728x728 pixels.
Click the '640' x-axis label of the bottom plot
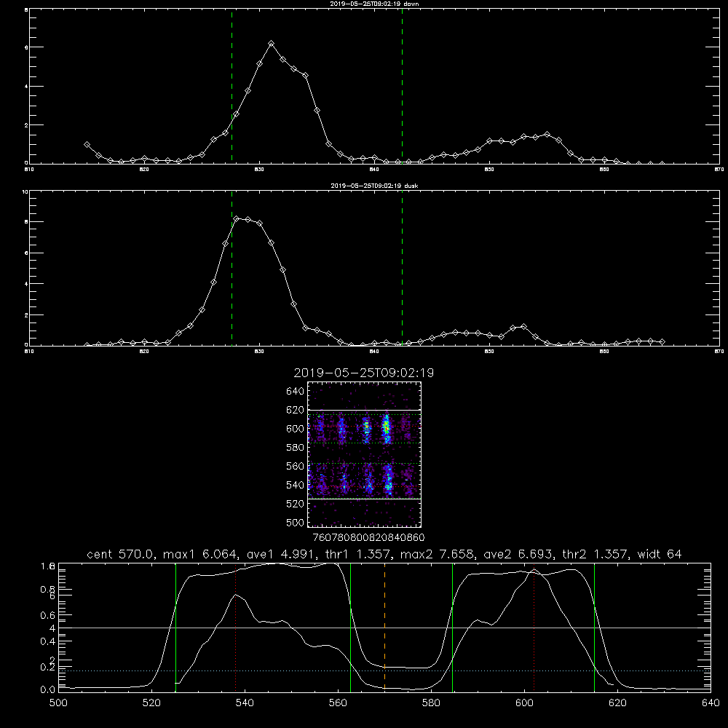click(711, 703)
